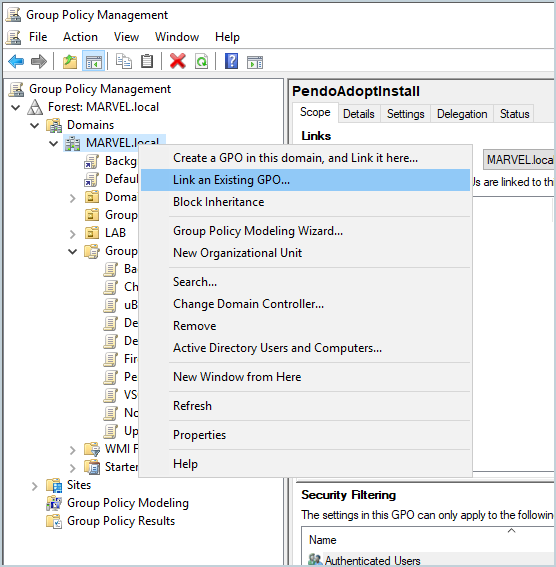Open the Action menu
The height and width of the screenshot is (567, 556).
click(x=80, y=37)
